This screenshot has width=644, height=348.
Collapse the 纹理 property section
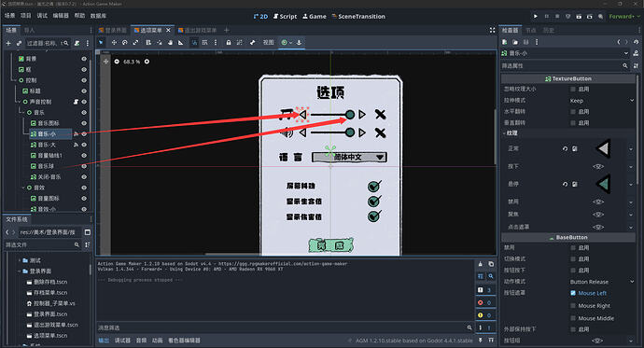tap(504, 133)
